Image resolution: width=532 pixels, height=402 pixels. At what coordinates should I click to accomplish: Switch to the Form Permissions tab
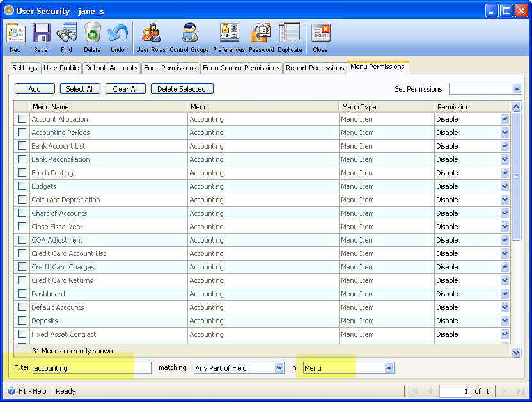click(x=170, y=68)
